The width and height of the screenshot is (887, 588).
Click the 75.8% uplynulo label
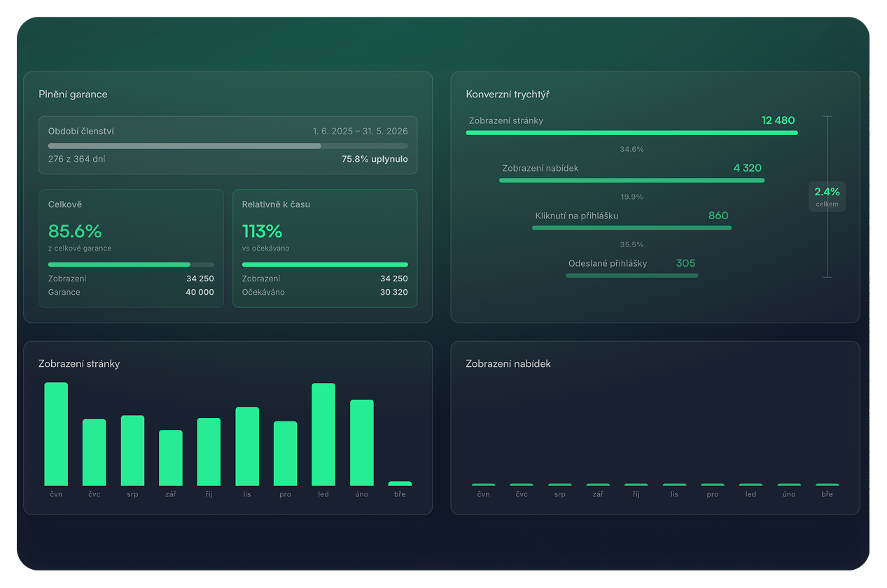pyautogui.click(x=374, y=159)
